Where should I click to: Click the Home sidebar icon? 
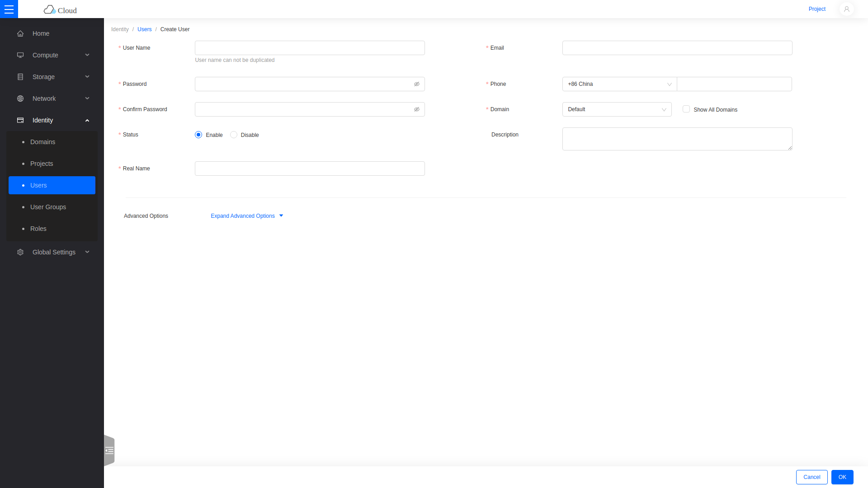[x=20, y=33]
